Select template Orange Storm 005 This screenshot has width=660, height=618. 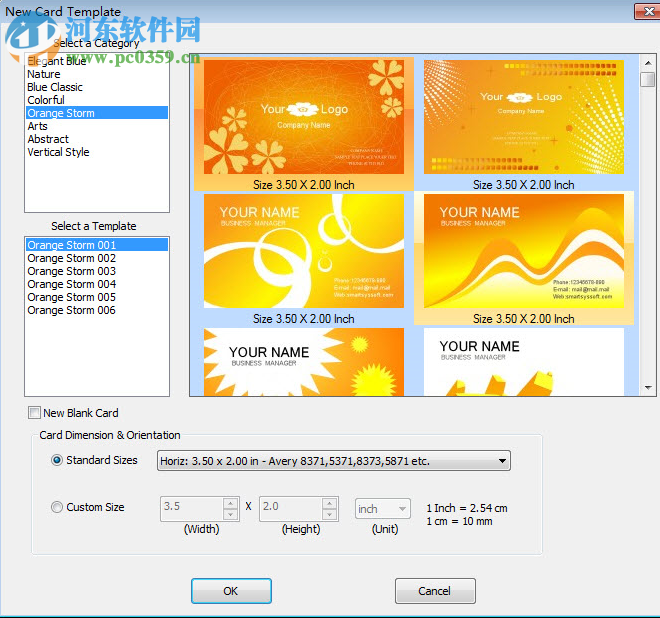tap(97, 297)
